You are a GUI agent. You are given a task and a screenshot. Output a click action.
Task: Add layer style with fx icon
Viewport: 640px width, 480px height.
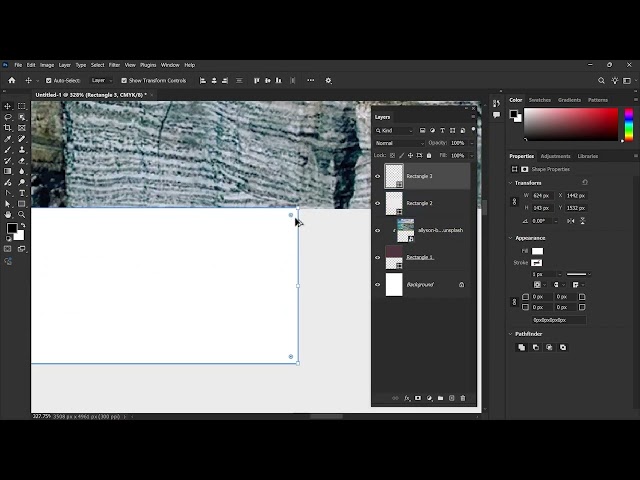(x=407, y=398)
